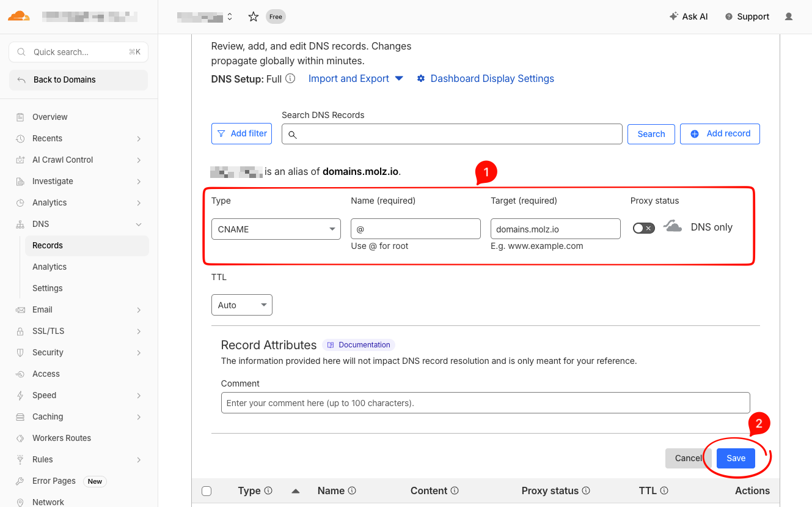
Task: Click Search DNS Records field
Action: pos(452,134)
